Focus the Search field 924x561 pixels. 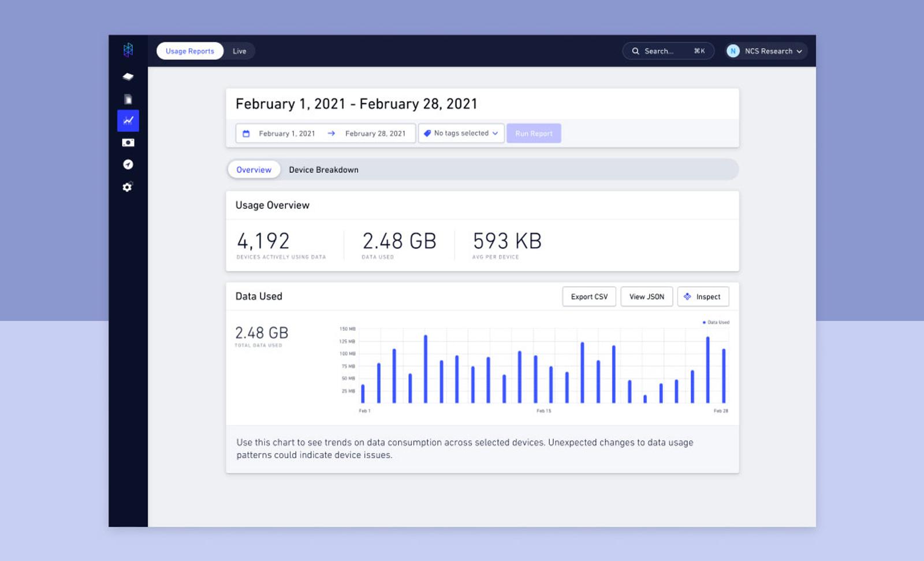[668, 51]
